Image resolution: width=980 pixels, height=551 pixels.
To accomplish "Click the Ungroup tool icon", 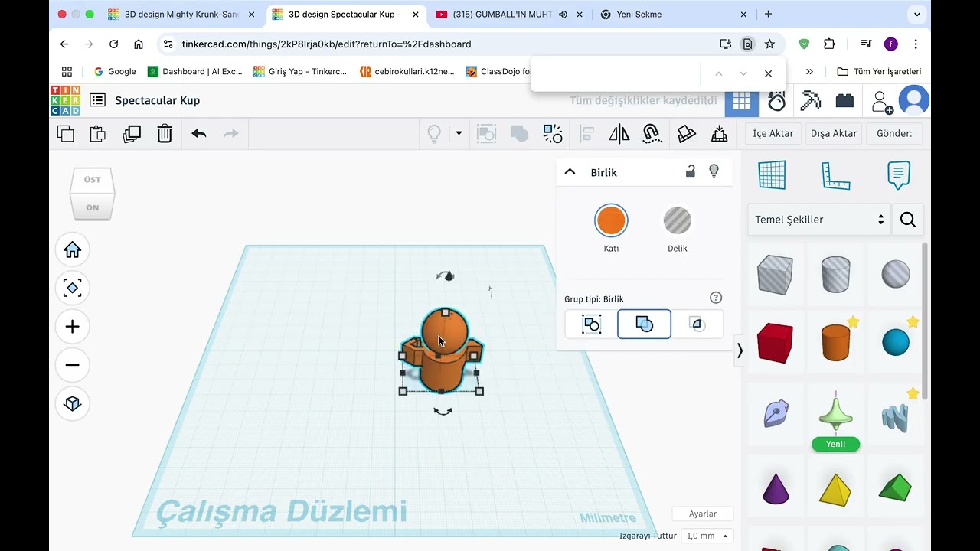I will coord(520,134).
